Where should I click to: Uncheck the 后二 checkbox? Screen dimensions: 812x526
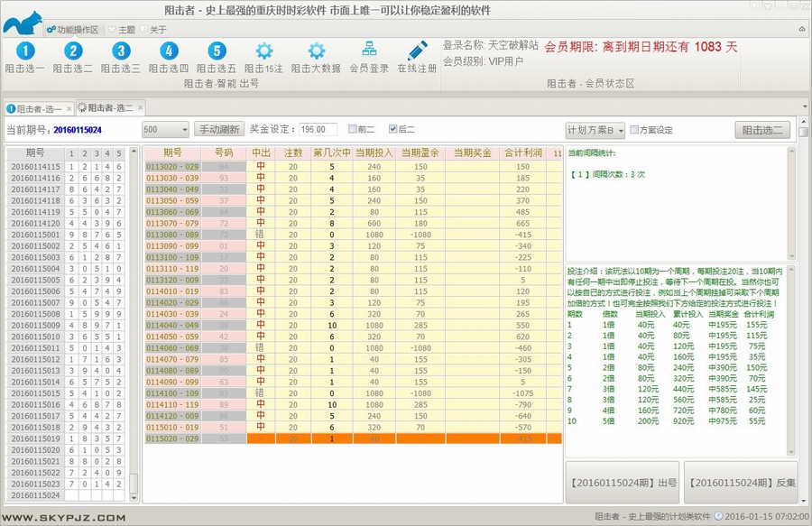(x=393, y=129)
